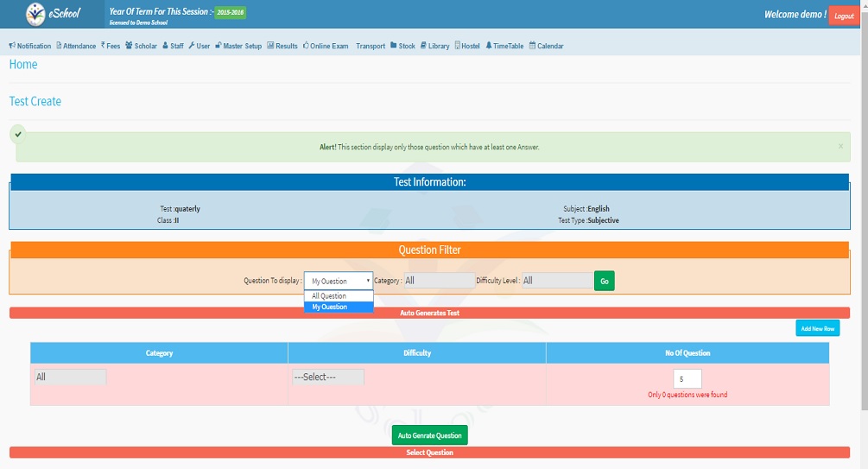Viewport: 868px width, 469px height.
Task: Click the No Of Question input field
Action: click(x=687, y=378)
